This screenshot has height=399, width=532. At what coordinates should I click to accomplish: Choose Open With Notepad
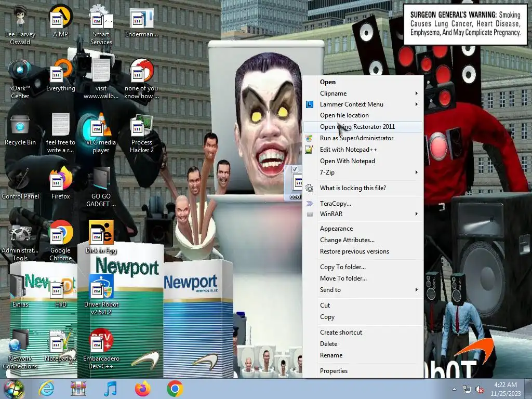pyautogui.click(x=362, y=161)
